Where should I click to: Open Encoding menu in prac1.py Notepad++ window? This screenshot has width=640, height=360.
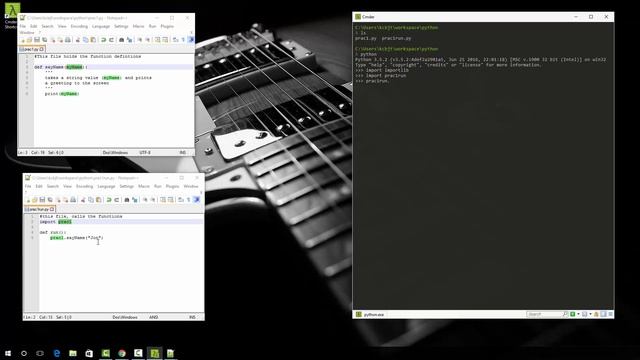[x=79, y=26]
